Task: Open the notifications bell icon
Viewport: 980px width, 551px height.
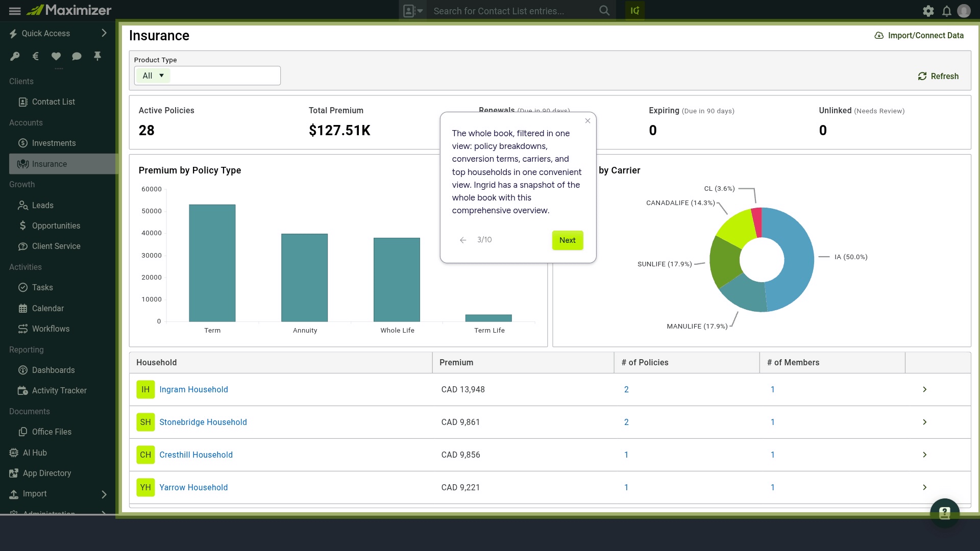Action: pos(946,11)
